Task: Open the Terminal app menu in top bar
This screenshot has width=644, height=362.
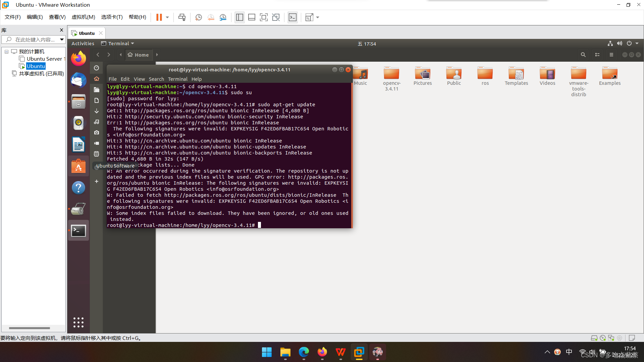Action: pyautogui.click(x=118, y=44)
